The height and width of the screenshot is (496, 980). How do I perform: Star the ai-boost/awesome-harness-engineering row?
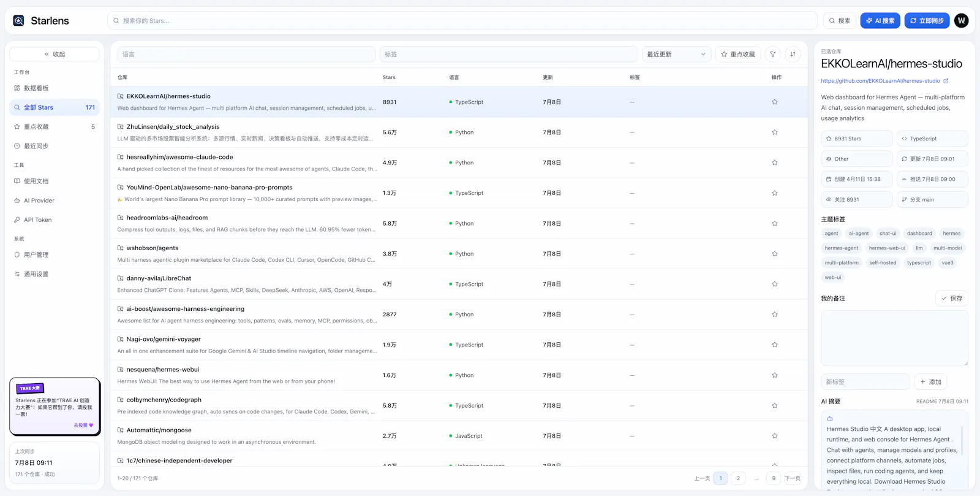coord(775,315)
